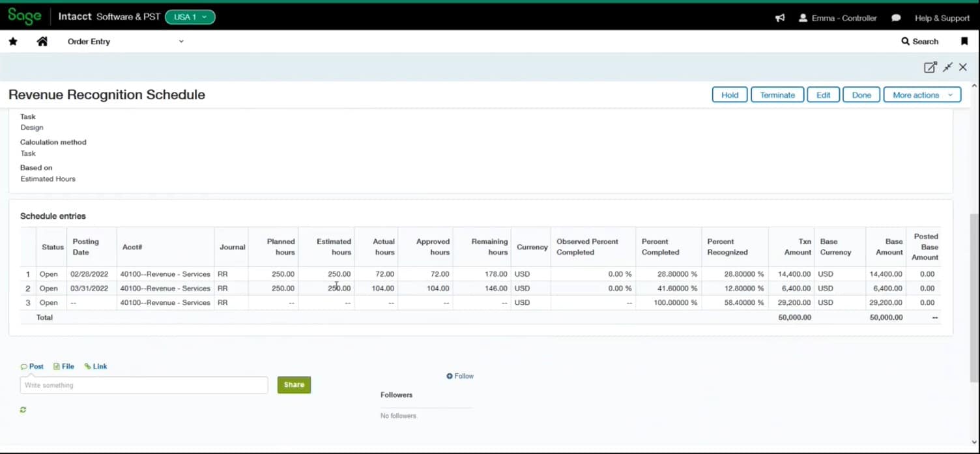The width and height of the screenshot is (980, 454).
Task: Click the Edit button
Action: pos(824,95)
